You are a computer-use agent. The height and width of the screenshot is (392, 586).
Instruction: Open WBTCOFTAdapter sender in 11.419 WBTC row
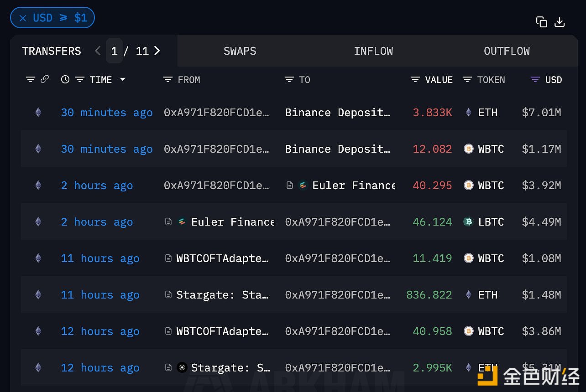[223, 258]
